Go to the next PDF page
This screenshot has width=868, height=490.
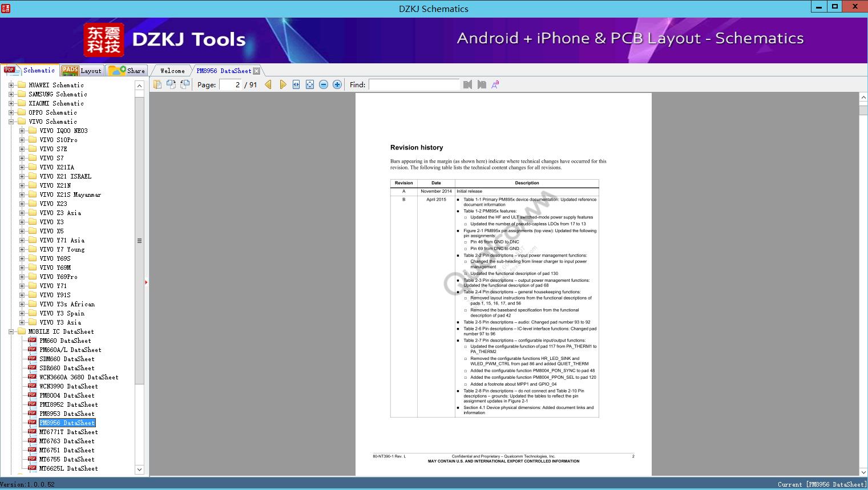pos(283,84)
